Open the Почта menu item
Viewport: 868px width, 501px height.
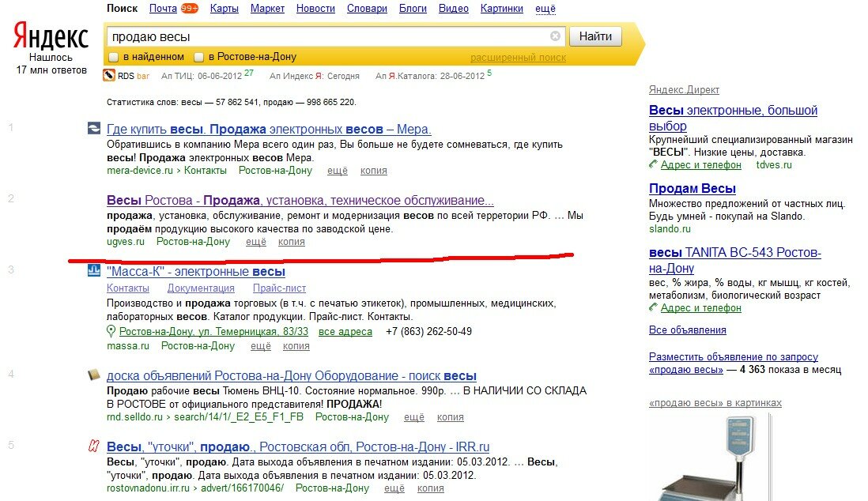coord(164,9)
